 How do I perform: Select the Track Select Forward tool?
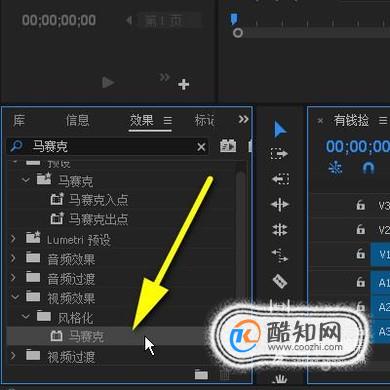tap(279, 154)
